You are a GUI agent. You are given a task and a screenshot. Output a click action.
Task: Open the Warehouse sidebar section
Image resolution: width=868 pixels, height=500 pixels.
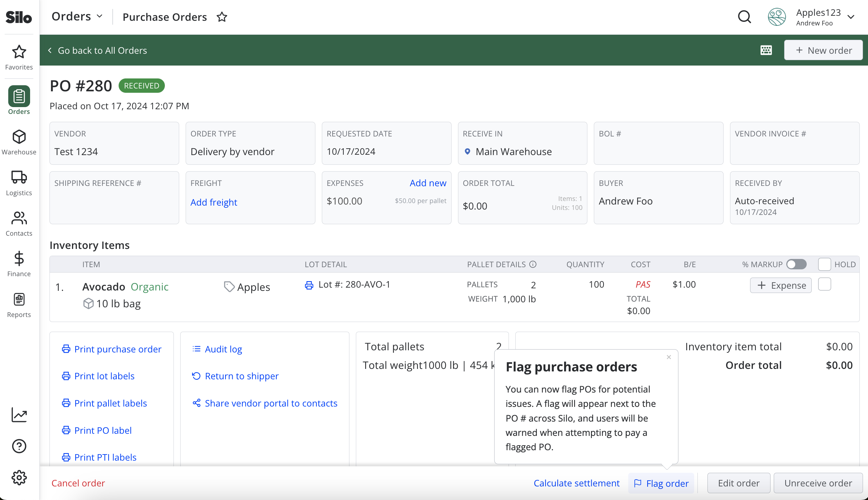19,142
